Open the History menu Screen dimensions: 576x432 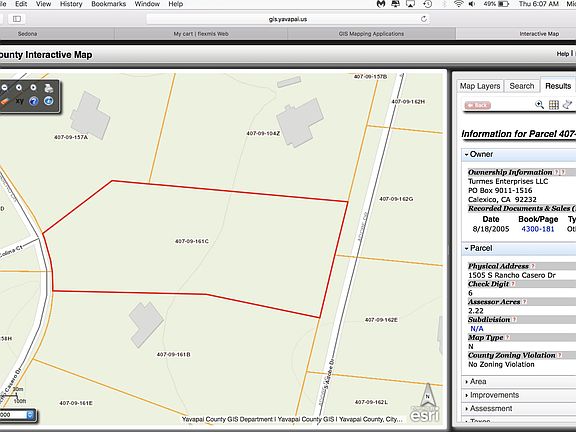71,4
